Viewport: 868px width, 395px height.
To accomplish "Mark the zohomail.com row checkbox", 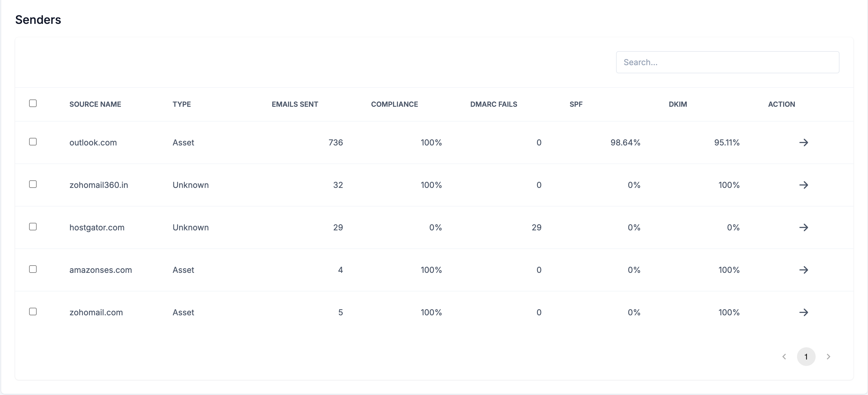I will tap(33, 312).
